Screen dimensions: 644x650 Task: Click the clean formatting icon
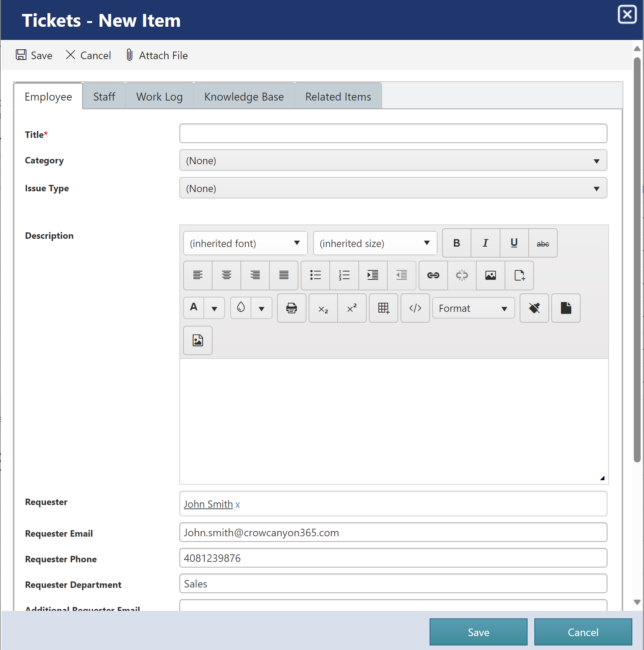click(x=534, y=308)
